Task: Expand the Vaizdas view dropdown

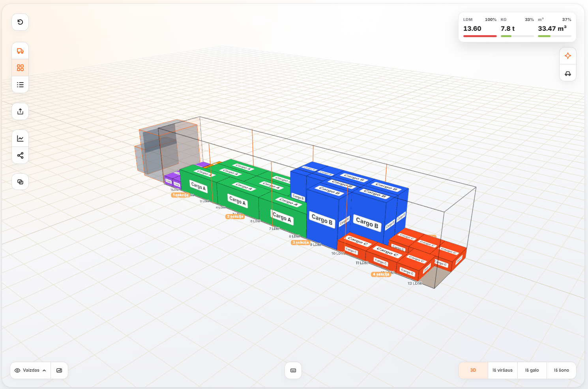Action: click(30, 370)
